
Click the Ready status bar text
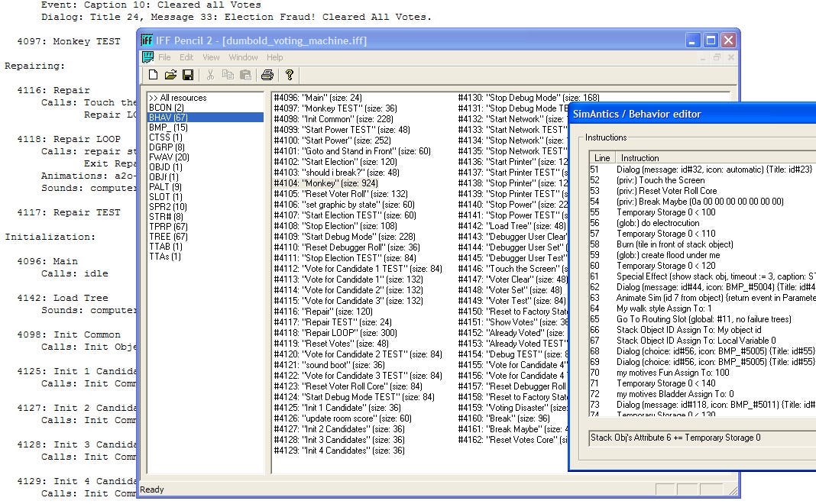(x=152, y=489)
